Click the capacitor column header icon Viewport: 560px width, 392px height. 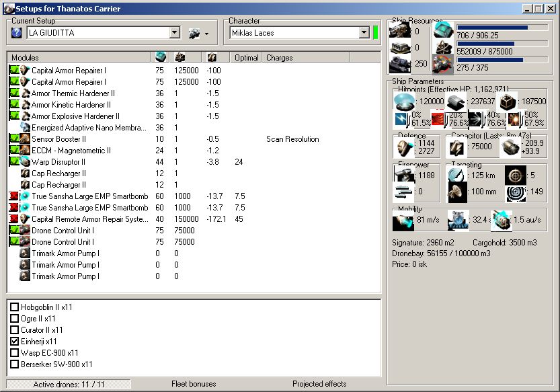pyautogui.click(x=212, y=57)
